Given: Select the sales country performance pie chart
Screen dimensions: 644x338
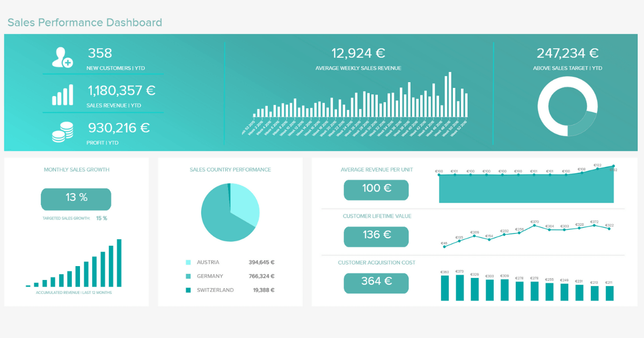Looking at the screenshot, I should 230,212.
